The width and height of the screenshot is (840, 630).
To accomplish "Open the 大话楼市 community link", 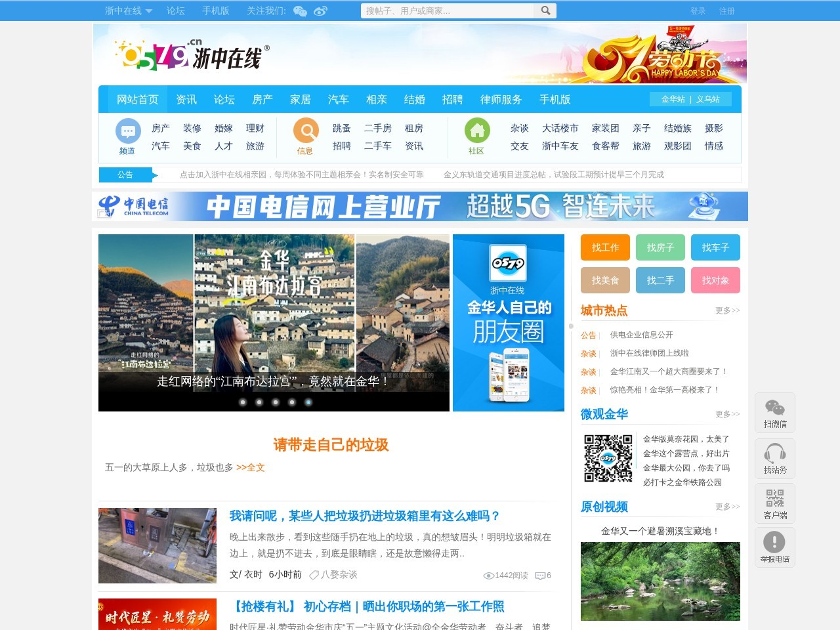I will (560, 128).
